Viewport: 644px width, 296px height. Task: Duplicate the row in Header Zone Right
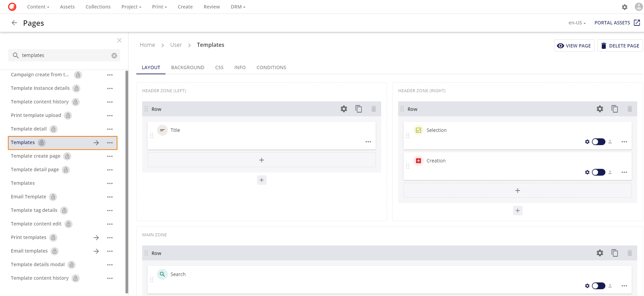(x=614, y=109)
